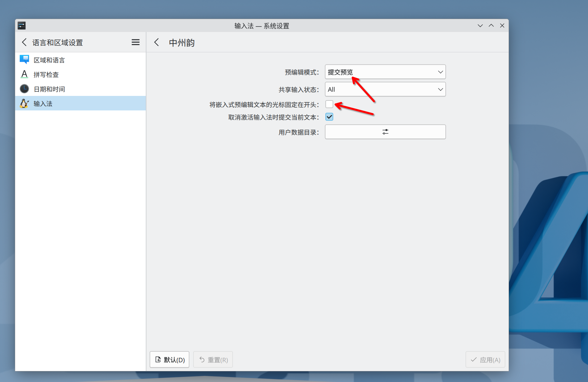The image size is (588, 382).
Task: Go back from the 中州韵 page
Action: click(156, 42)
